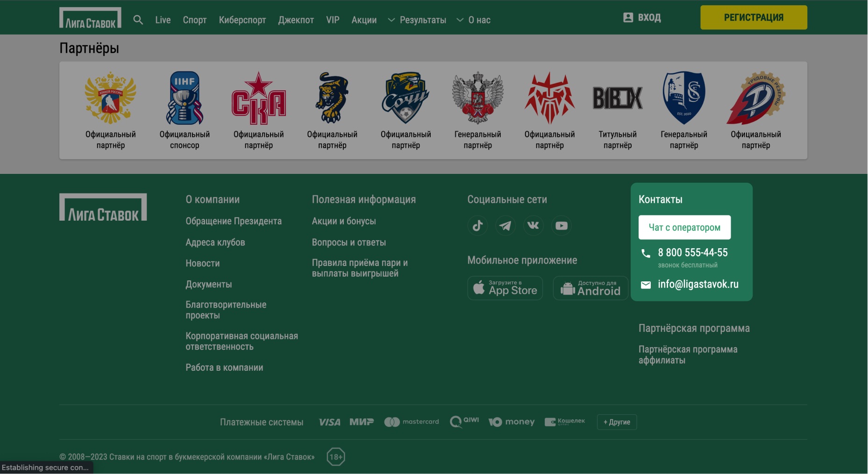868x474 pixels.
Task: Click the boxing federation eagle logo
Action: tap(477, 98)
